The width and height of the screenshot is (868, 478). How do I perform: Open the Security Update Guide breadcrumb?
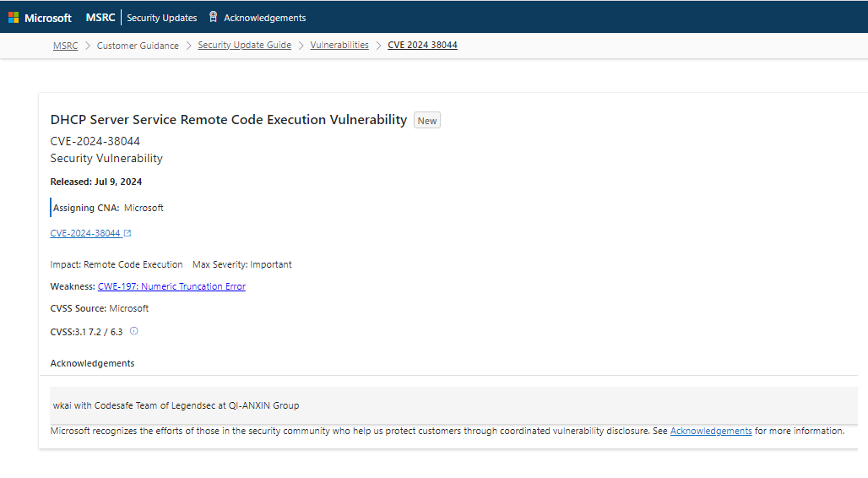pyautogui.click(x=244, y=45)
